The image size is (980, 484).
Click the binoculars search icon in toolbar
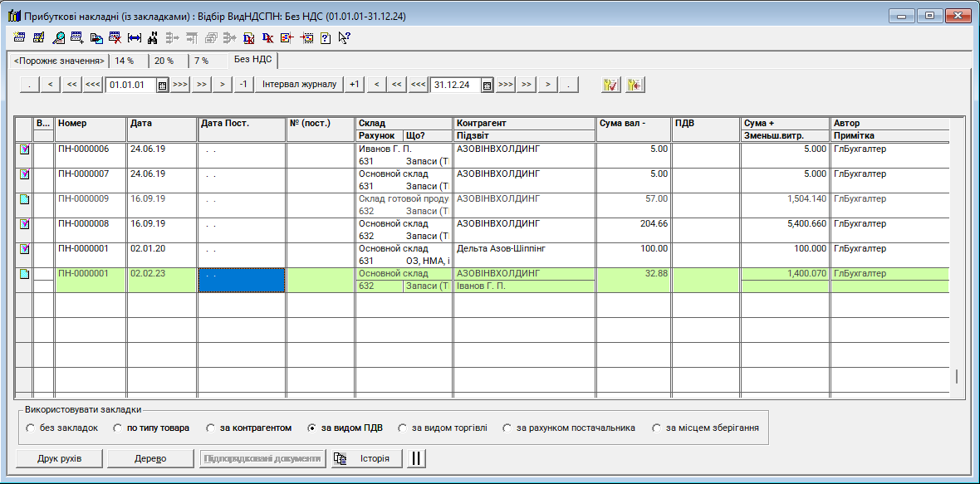[153, 37]
